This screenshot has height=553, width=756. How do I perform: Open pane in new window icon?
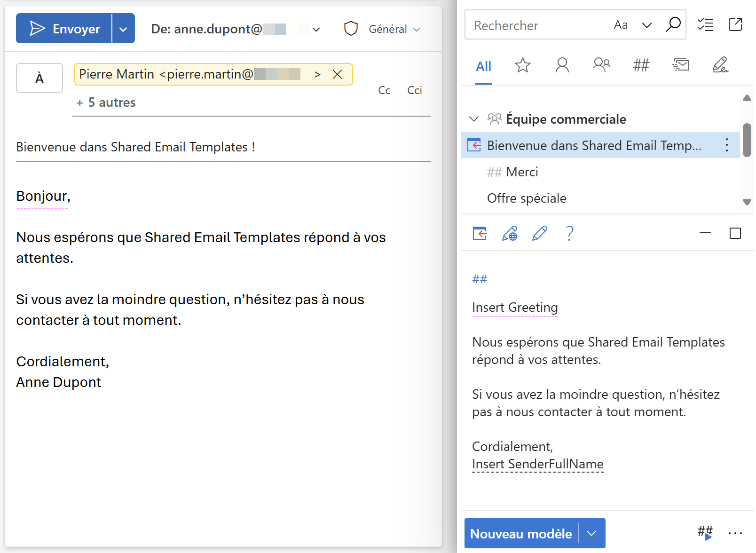point(735,24)
